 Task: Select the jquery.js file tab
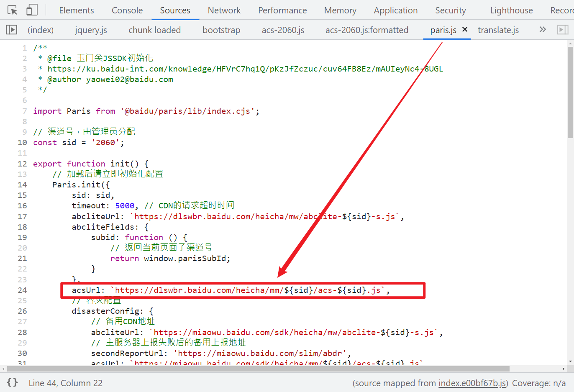91,30
